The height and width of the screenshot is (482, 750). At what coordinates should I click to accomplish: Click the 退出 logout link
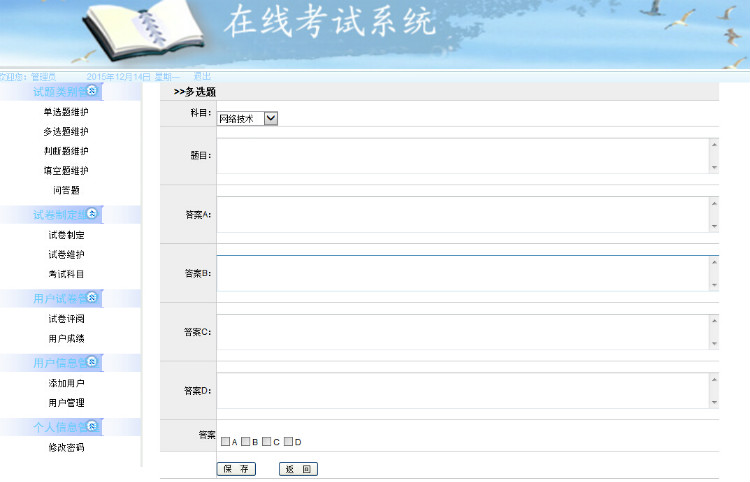(202, 77)
